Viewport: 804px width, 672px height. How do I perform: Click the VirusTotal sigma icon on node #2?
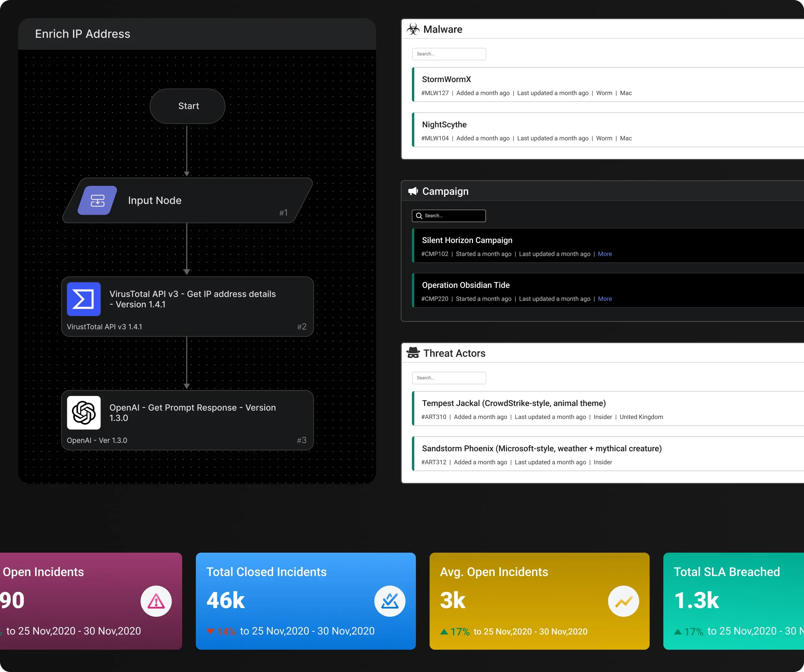pos(83,299)
